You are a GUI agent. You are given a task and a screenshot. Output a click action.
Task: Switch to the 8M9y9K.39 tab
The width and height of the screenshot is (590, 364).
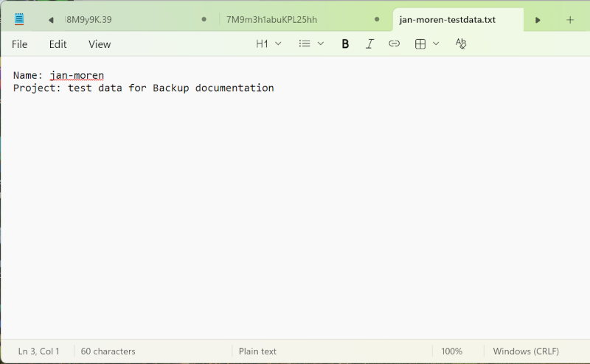(88, 20)
